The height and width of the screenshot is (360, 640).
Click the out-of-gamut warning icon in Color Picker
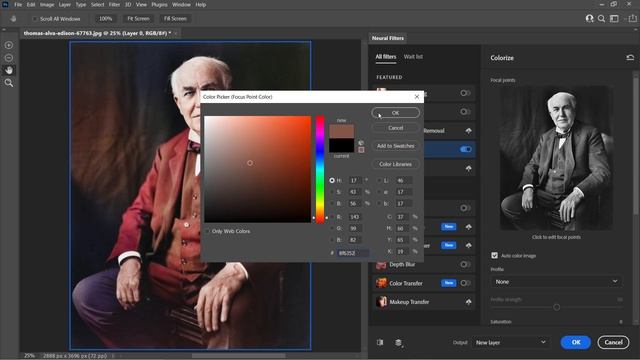[x=361, y=143]
